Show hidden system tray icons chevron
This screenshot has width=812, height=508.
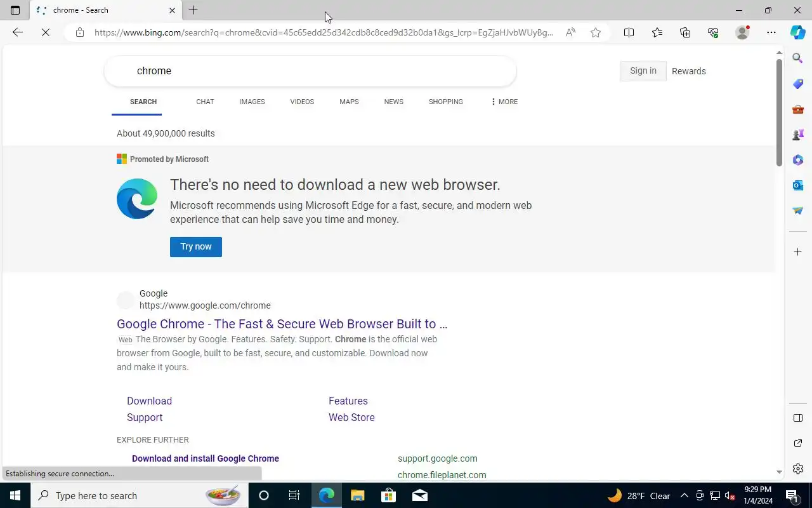(x=684, y=496)
